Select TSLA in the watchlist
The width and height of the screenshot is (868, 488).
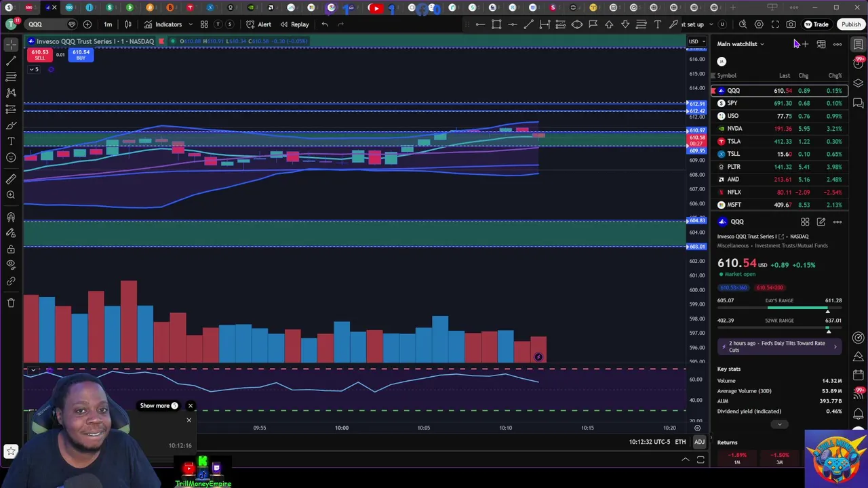[779, 141]
